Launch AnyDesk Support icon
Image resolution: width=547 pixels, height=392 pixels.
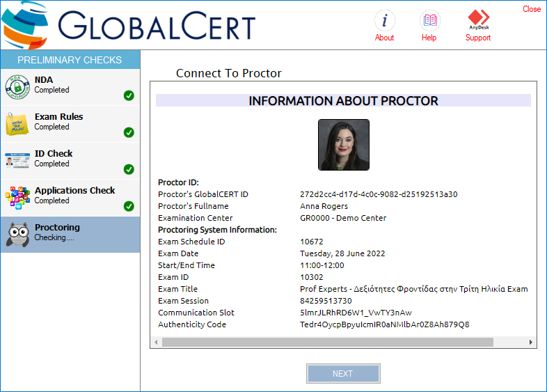[478, 18]
